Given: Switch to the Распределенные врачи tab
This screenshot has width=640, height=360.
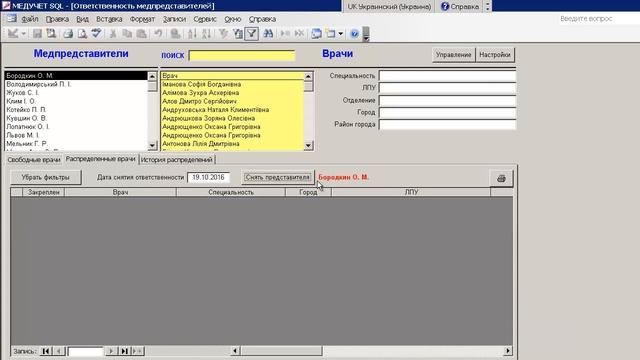Looking at the screenshot, I should tap(100, 159).
